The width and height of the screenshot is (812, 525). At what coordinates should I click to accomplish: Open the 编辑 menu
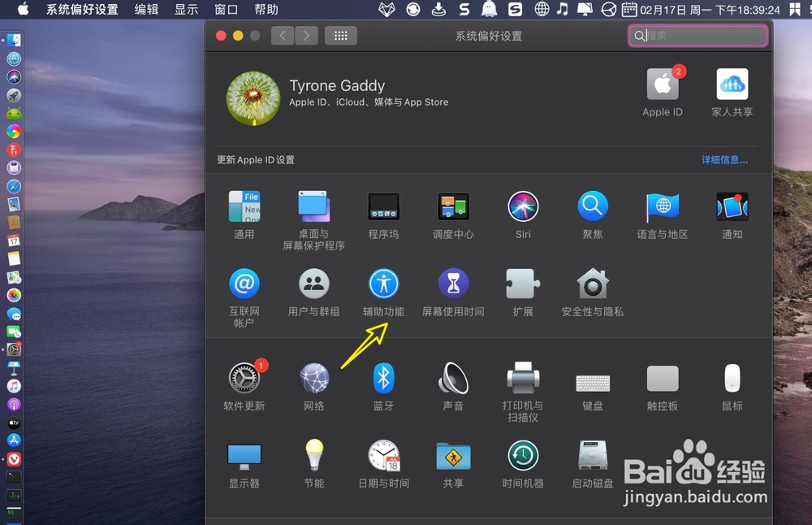(x=145, y=10)
